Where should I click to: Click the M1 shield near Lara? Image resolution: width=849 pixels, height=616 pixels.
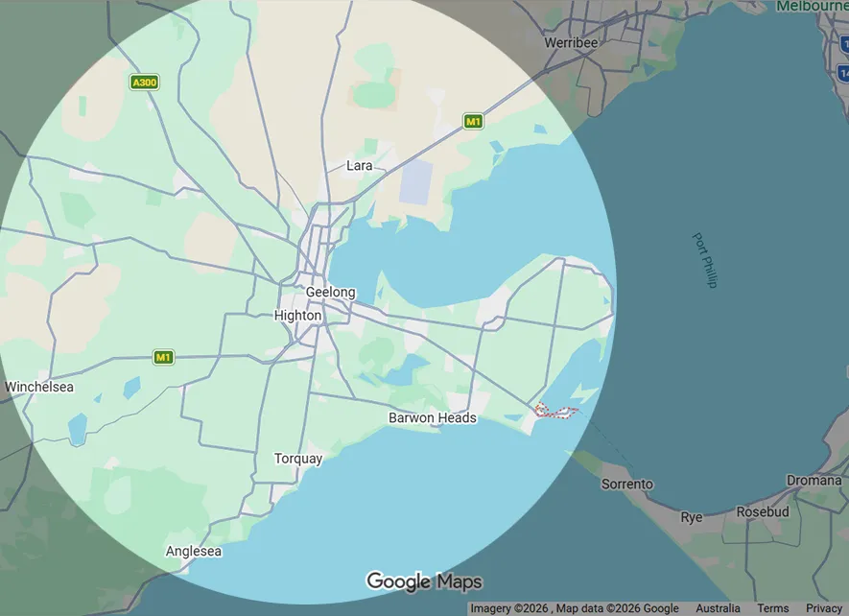(473, 121)
